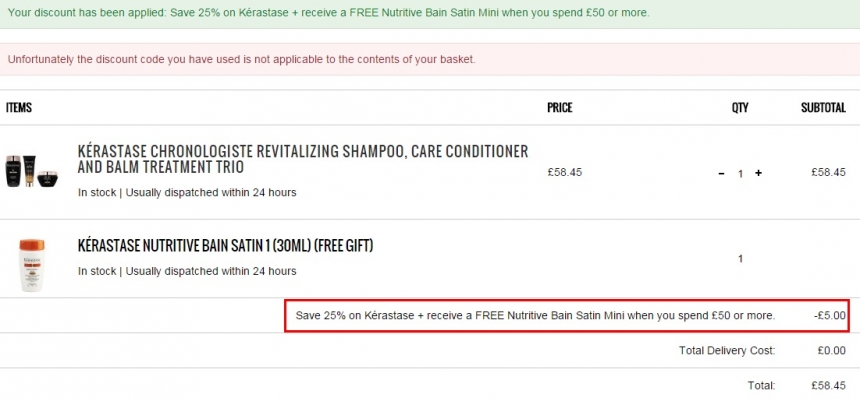This screenshot has height=401, width=860.
Task: Decrease quantity with the minus button
Action: coord(722,173)
